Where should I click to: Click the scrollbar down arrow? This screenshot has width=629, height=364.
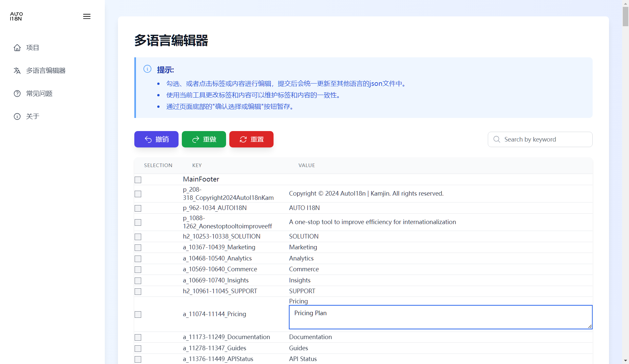click(x=625, y=361)
